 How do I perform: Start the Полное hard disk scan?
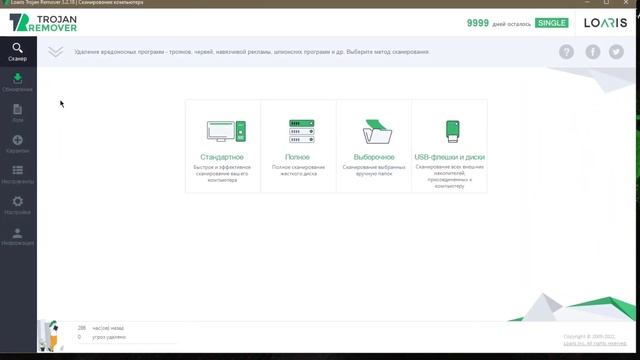[x=298, y=146]
